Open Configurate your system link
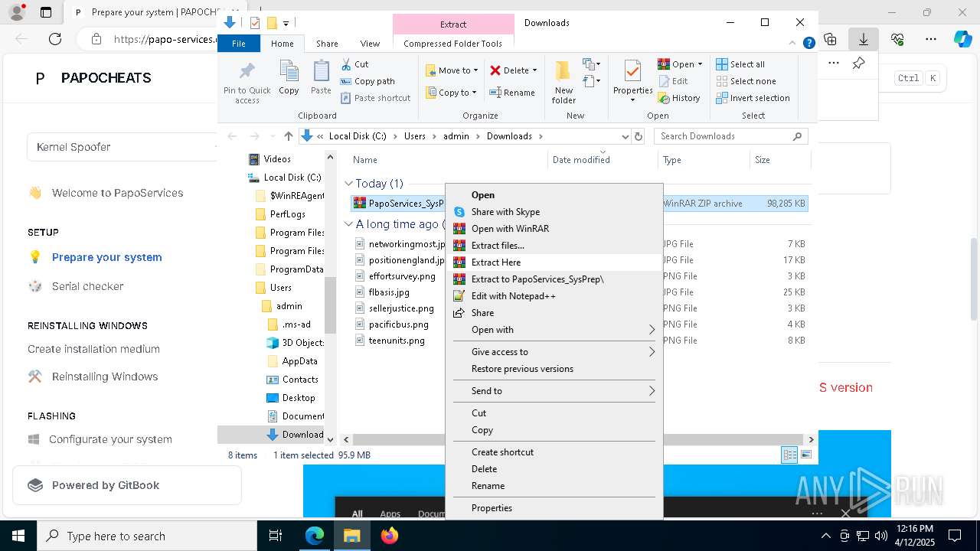This screenshot has height=551, width=980. coord(110,439)
